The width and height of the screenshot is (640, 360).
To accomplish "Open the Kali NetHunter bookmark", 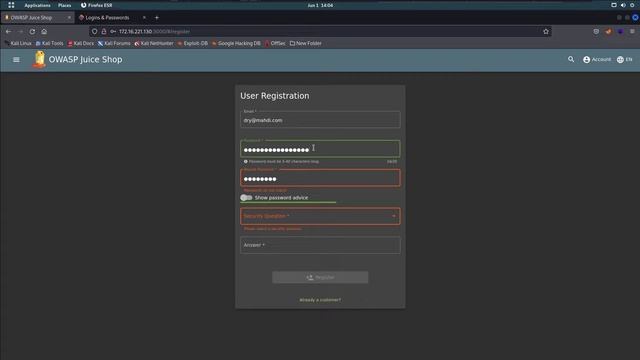I will pyautogui.click(x=154, y=43).
